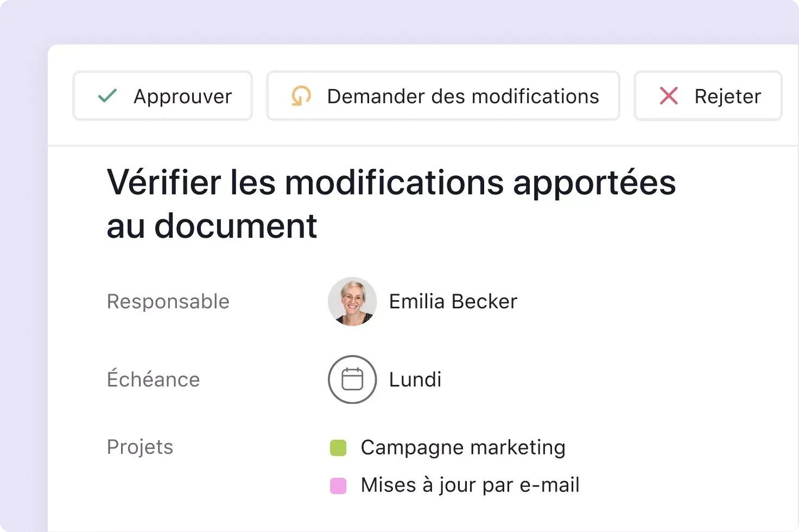Click the red X icon beside Rejeter
The width and height of the screenshot is (799, 532).
pos(669,96)
